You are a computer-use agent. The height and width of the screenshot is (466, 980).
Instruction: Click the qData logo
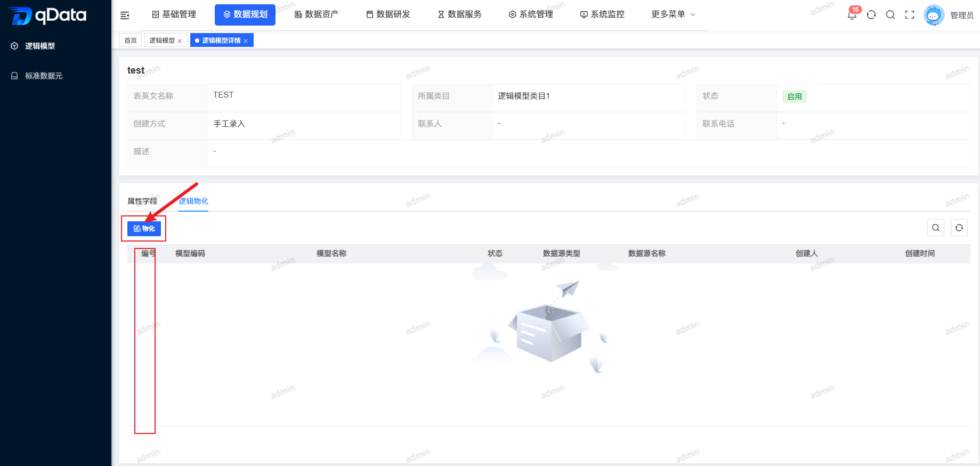[47, 15]
